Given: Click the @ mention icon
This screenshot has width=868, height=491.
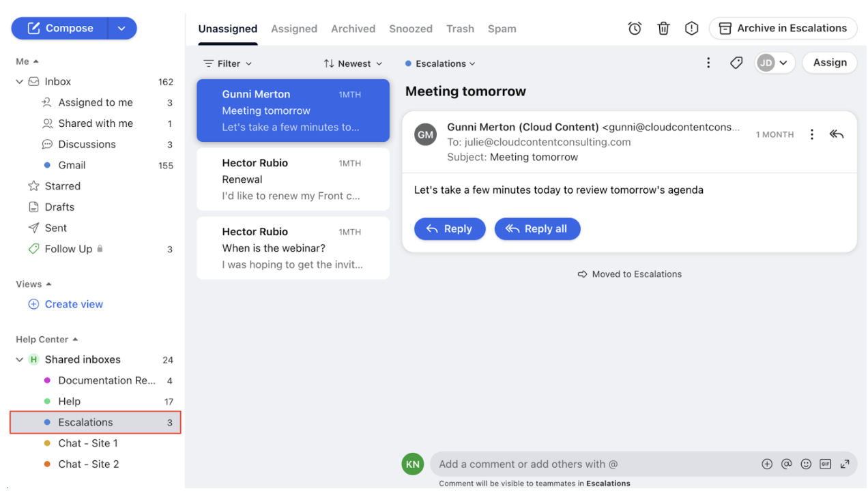Looking at the screenshot, I should [x=786, y=464].
